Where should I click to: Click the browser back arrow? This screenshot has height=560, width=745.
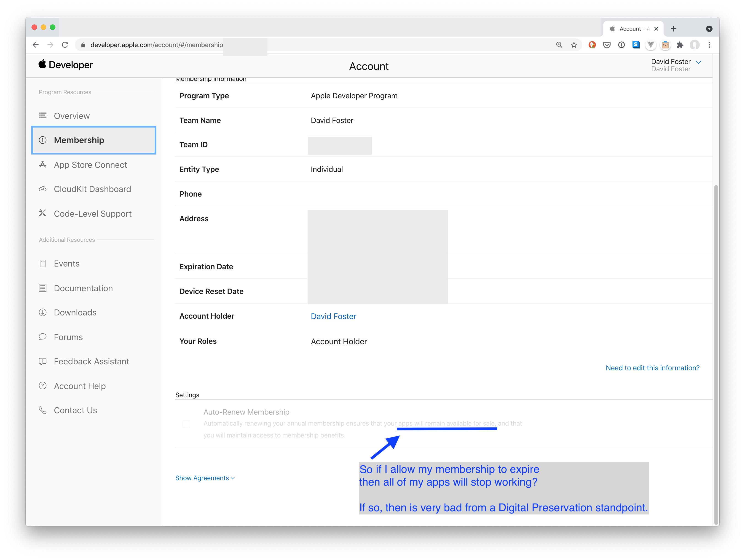click(36, 45)
